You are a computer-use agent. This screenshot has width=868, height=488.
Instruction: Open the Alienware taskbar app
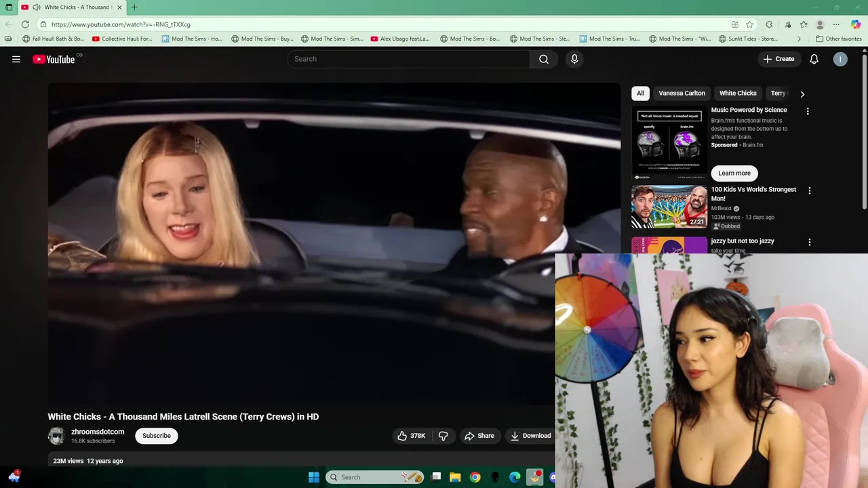[x=495, y=477]
